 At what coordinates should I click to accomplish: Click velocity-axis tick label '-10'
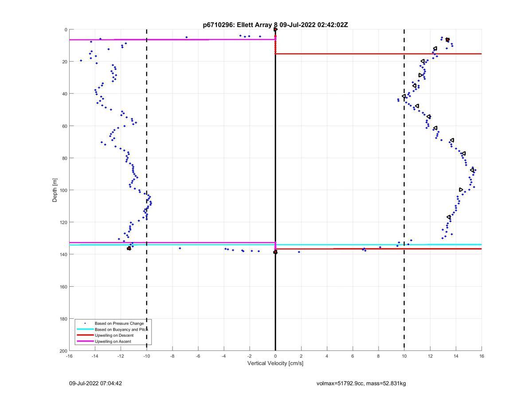click(146, 356)
